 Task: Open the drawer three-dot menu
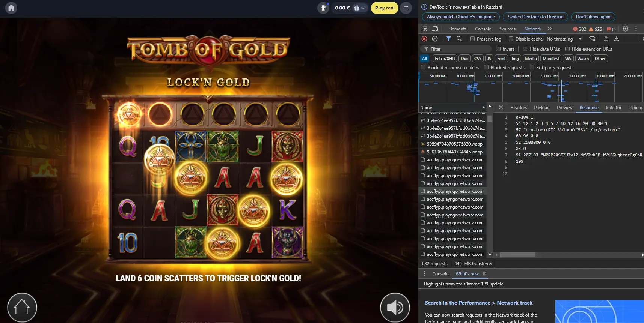pyautogui.click(x=424, y=274)
